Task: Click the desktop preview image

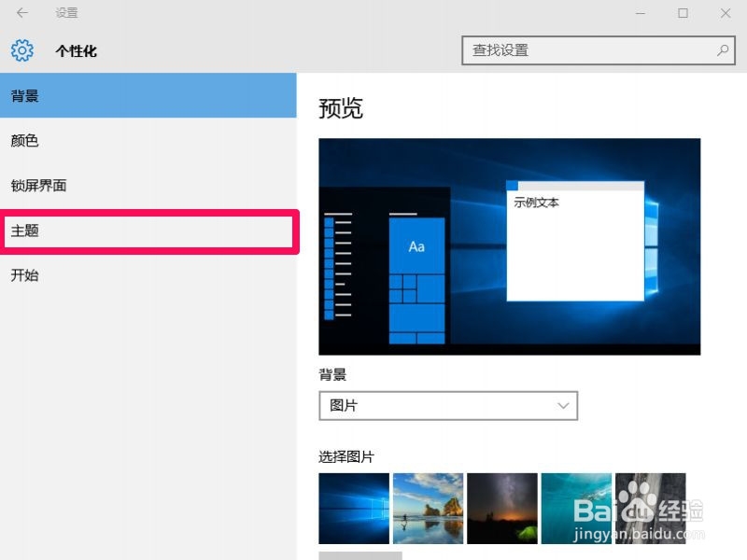Action: pyautogui.click(x=510, y=246)
